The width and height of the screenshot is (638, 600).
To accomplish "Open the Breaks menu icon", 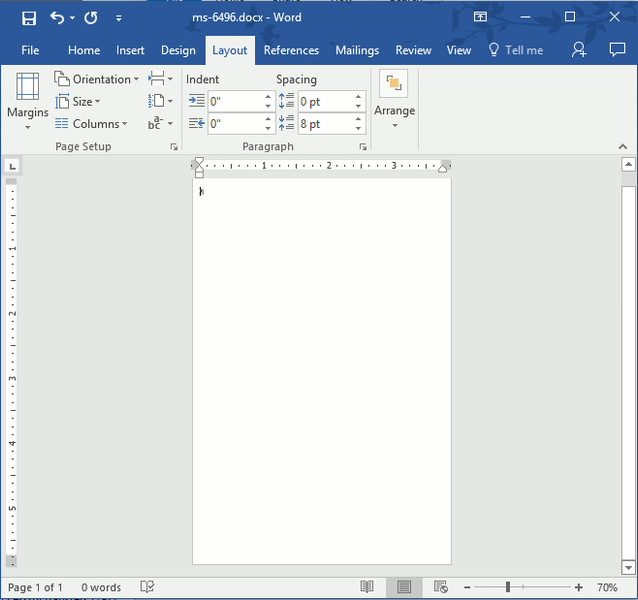I will pos(160,79).
